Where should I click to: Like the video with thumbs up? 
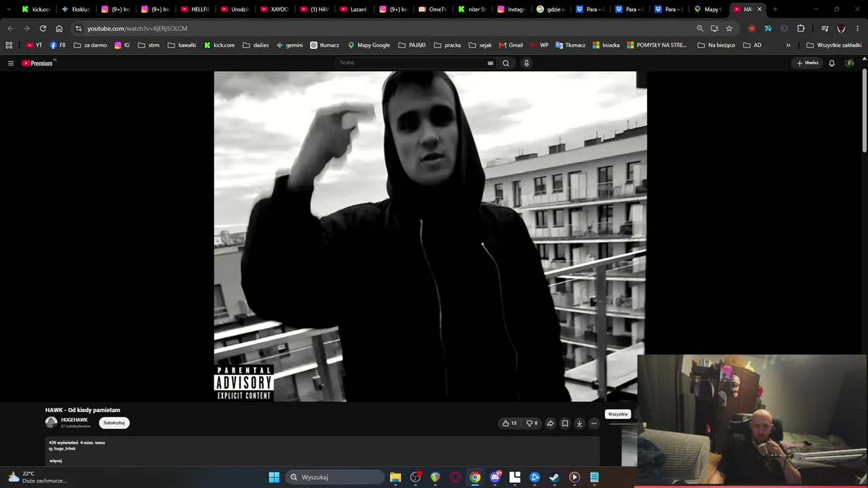coord(509,424)
